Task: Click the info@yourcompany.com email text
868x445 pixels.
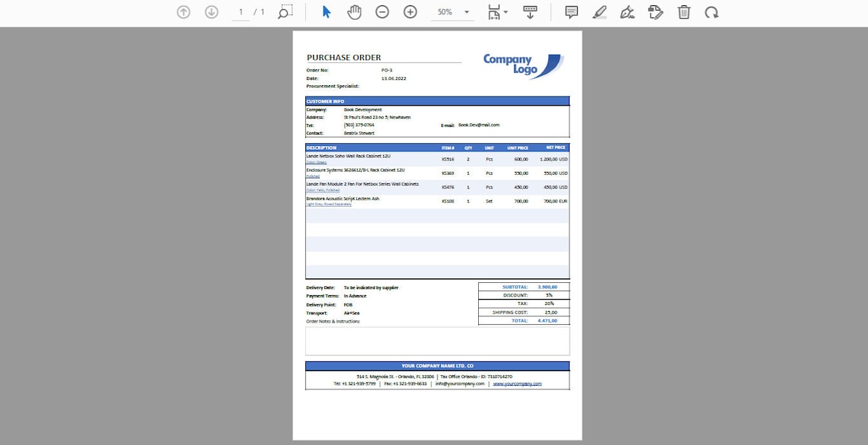Action: pyautogui.click(x=460, y=383)
